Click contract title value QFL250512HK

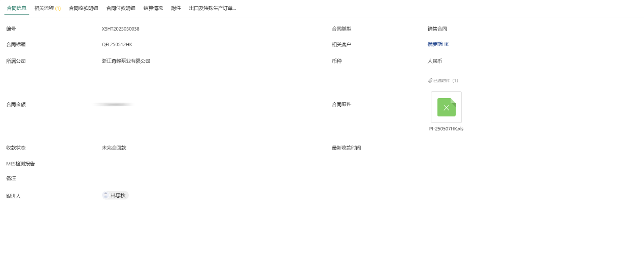click(117, 45)
